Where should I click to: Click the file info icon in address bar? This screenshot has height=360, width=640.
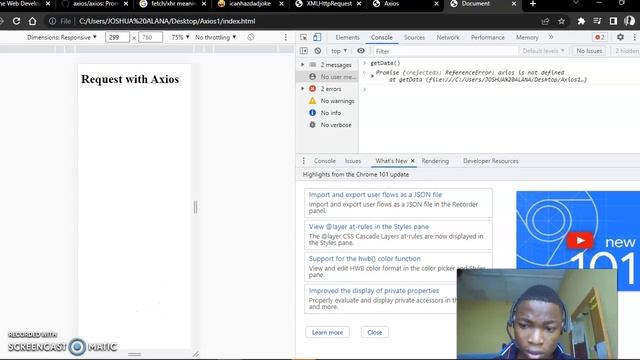pos(52,21)
